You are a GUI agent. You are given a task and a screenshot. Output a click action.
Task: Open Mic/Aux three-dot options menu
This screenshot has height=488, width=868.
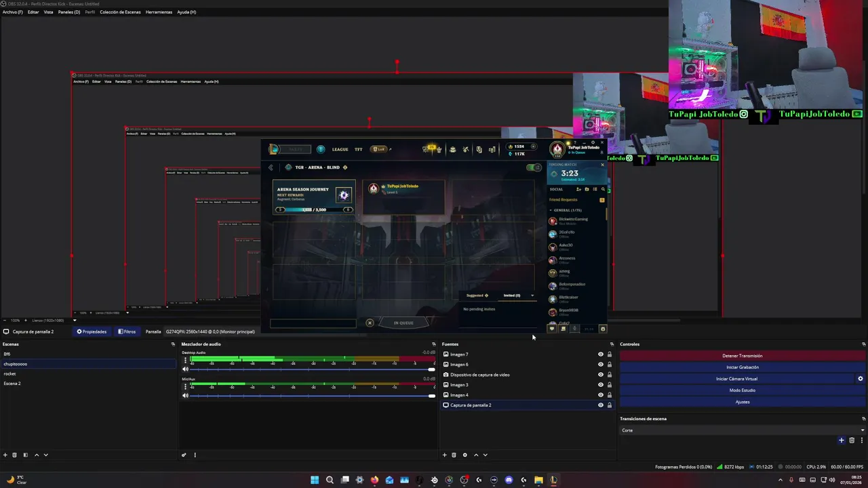point(185,387)
